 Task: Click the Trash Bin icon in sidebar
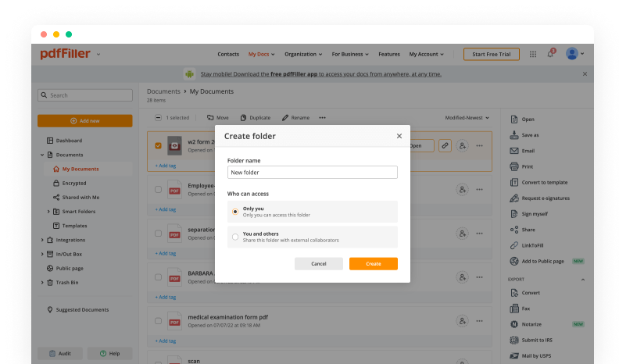coord(50,282)
